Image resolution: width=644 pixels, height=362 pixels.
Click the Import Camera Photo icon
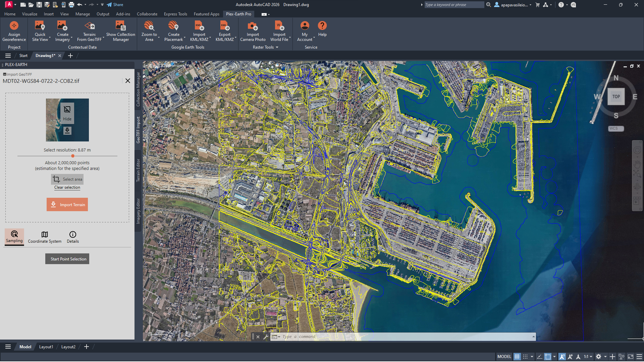click(x=253, y=26)
